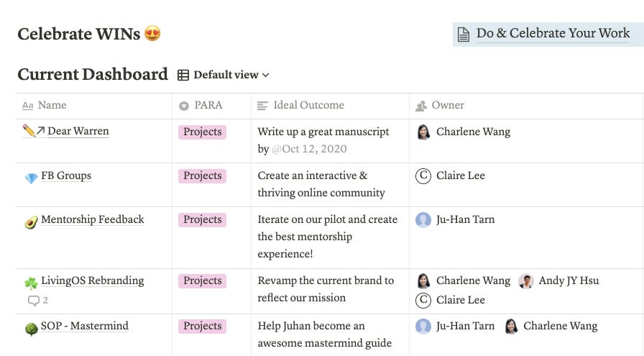Click the clover icon for LivingOS Rebranding
Screen dimensions: 644x356
point(31,283)
